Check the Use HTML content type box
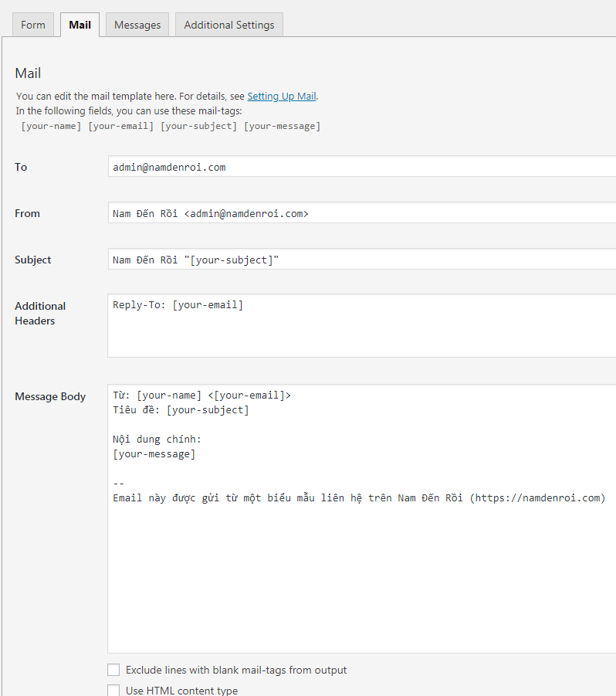Viewport: 616px width, 696px height. 113,690
